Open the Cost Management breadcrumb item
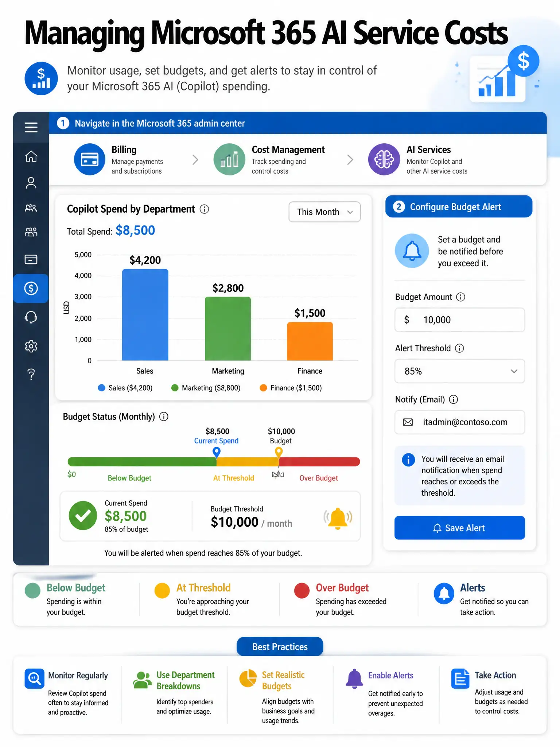Screen dimensions: 560x747 point(269,159)
